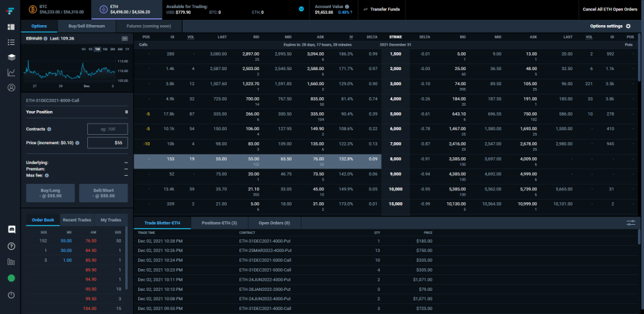Open the blotter filter sliders icon
Viewport: 644px width, 314px height.
click(631, 223)
